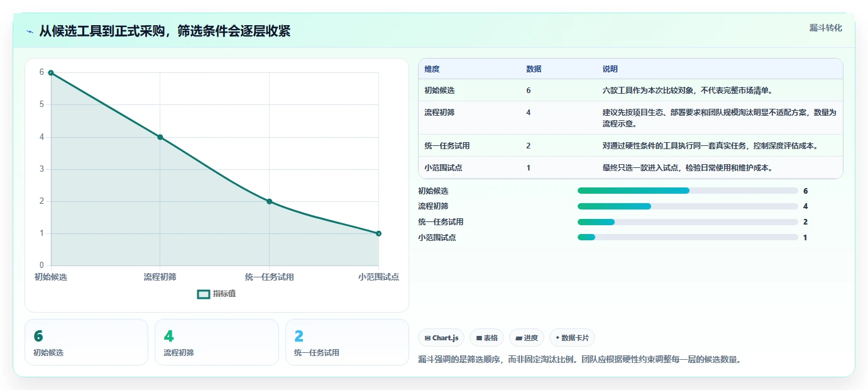This screenshot has height=390, width=868.
Task: Open the 流程初筛 stat card showing 4
Action: coord(217,342)
